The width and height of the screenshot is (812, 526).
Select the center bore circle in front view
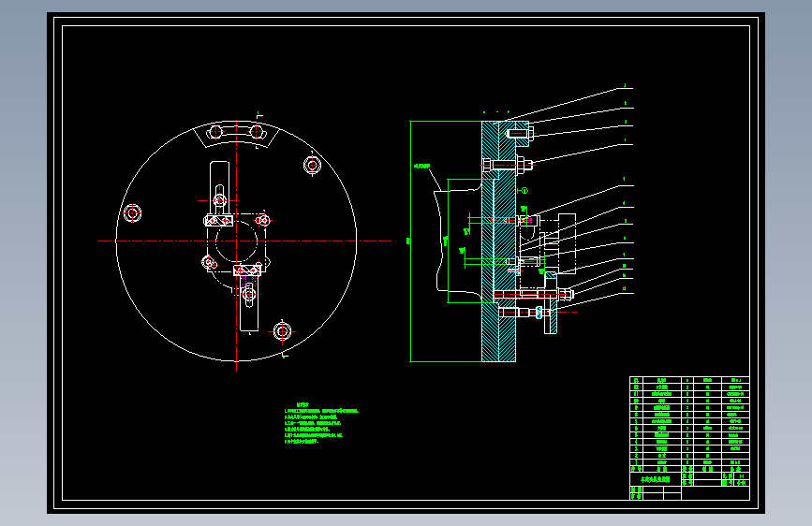[236, 241]
